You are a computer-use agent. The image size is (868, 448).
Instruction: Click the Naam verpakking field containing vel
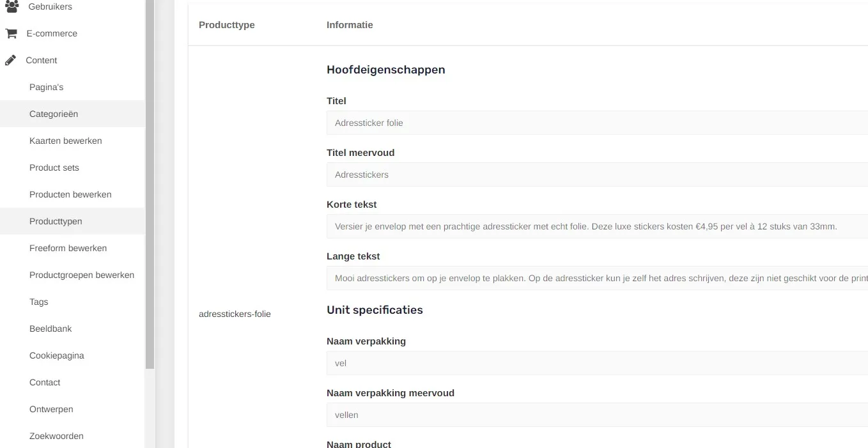tap(597, 363)
